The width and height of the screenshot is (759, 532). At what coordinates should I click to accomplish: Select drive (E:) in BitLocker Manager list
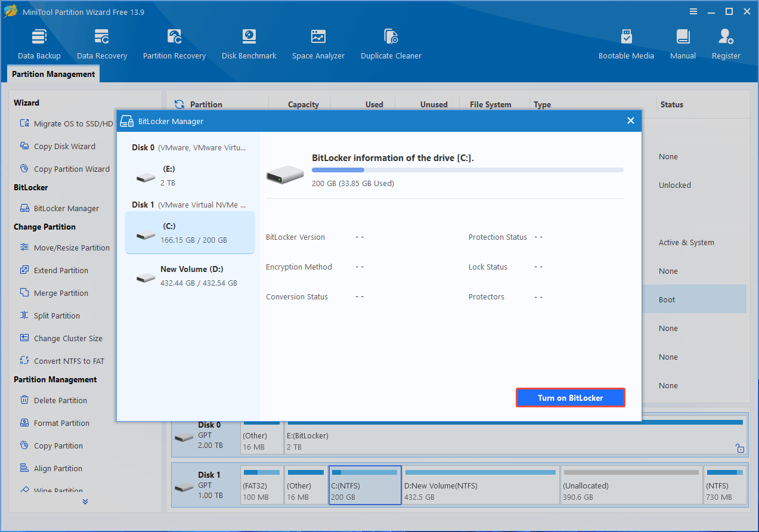(x=189, y=176)
